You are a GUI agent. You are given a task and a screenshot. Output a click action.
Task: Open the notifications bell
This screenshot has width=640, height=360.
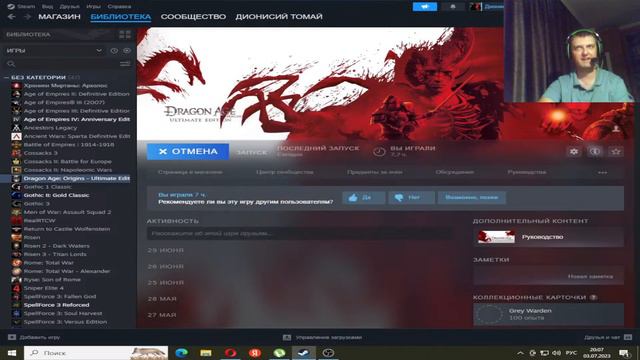coord(453,7)
